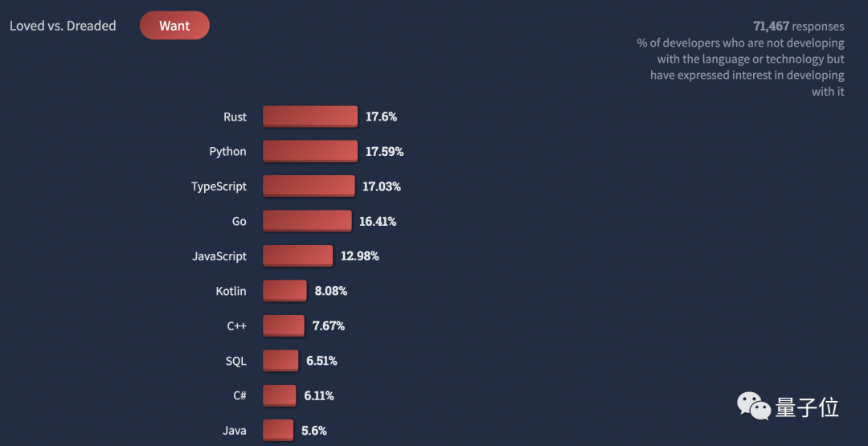
Task: Click the 17.6% value for Rust
Action: tap(381, 117)
